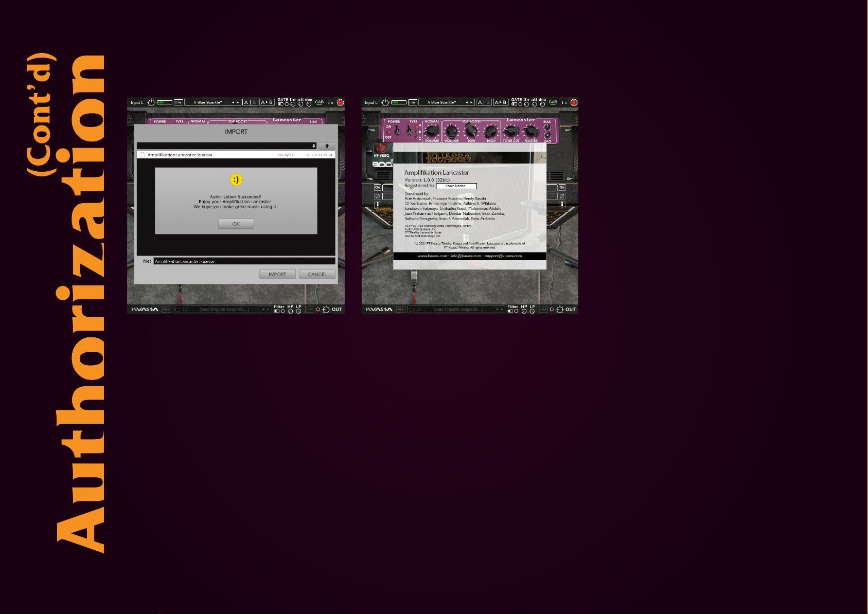Image resolution: width=868 pixels, height=614 pixels.
Task: Open the 1x oversampling selector in the right plugin
Action: pyautogui.click(x=564, y=102)
